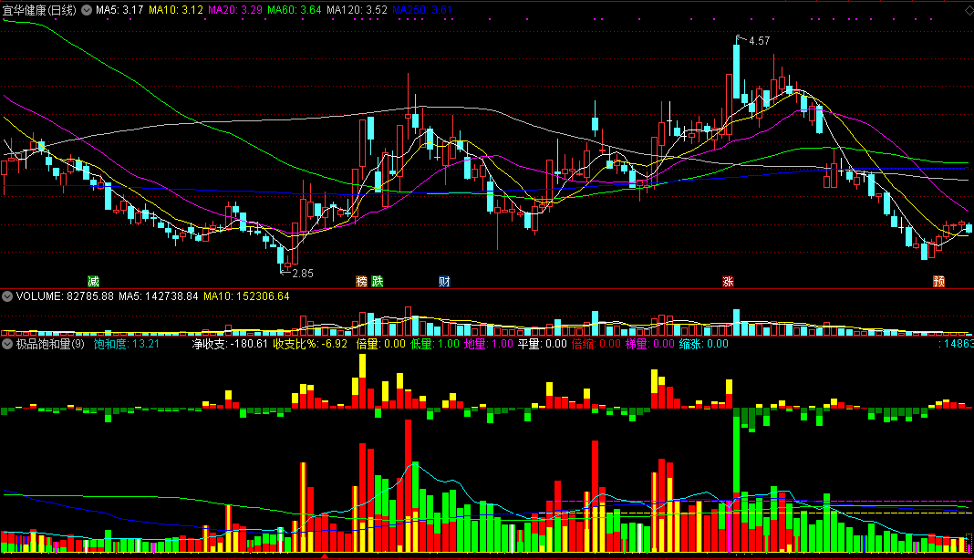Click the yellow 倍量: 0.00 value
This screenshot has width=974, height=560.
381,344
